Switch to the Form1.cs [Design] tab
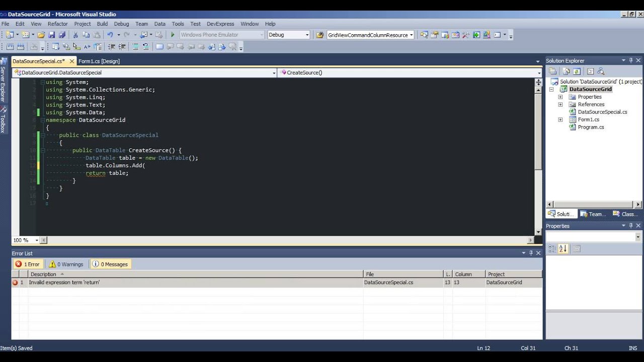The height and width of the screenshot is (362, 644). pyautogui.click(x=99, y=61)
